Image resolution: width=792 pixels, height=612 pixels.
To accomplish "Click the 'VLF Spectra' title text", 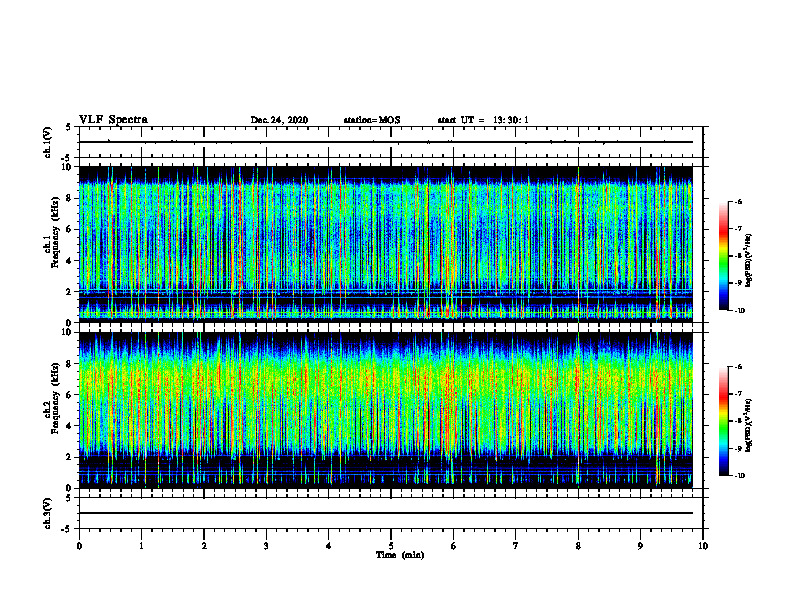I will tap(113, 120).
